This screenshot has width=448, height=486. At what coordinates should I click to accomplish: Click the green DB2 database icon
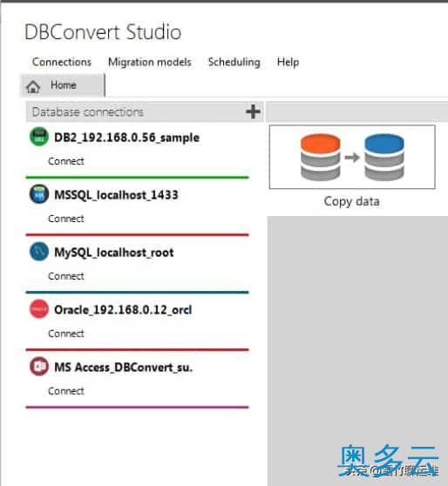pyautogui.click(x=39, y=137)
